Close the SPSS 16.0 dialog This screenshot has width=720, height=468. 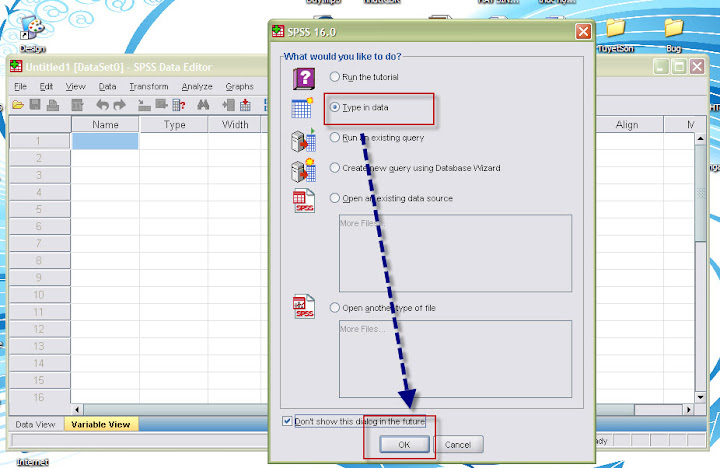point(583,32)
